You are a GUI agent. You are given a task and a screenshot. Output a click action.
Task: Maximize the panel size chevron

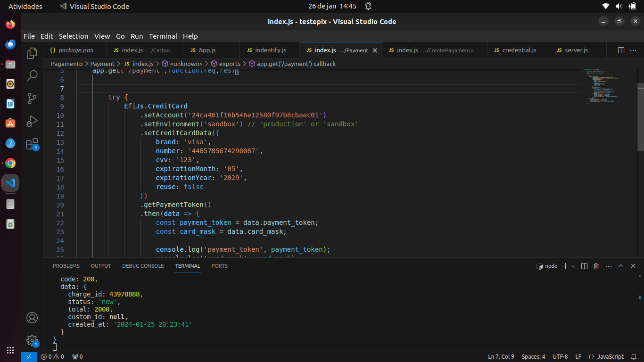[x=621, y=266]
